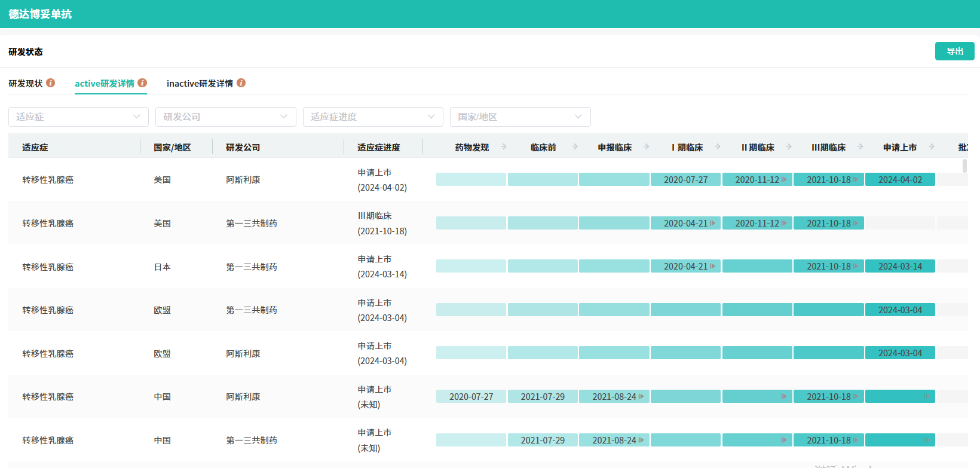The image size is (980, 468).
Task: Switch to the inactive研发详情 tab
Action: (200, 84)
